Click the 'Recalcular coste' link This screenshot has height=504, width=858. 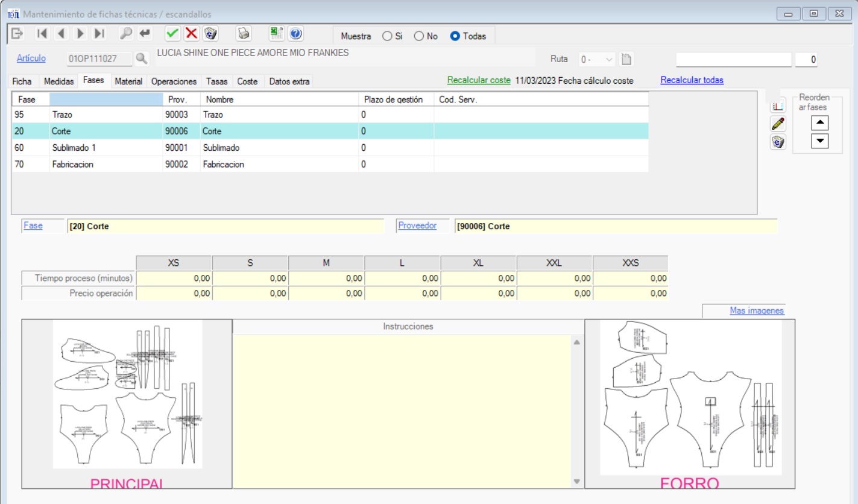point(478,80)
